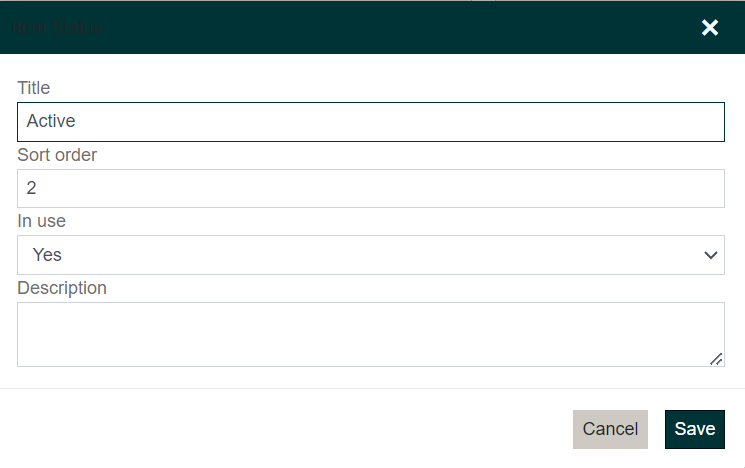The image size is (745, 468).
Task: Click the chevron arrow of In use
Action: (x=711, y=255)
